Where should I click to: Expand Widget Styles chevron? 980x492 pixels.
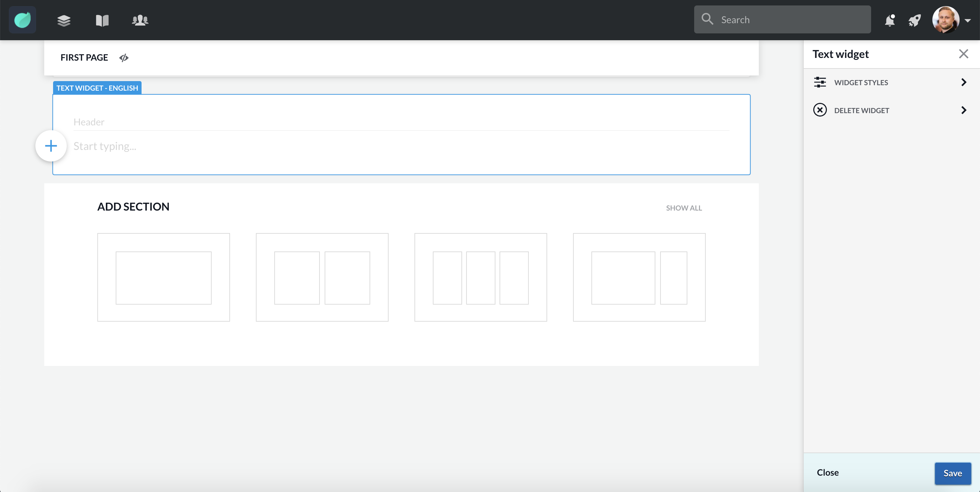pyautogui.click(x=963, y=82)
